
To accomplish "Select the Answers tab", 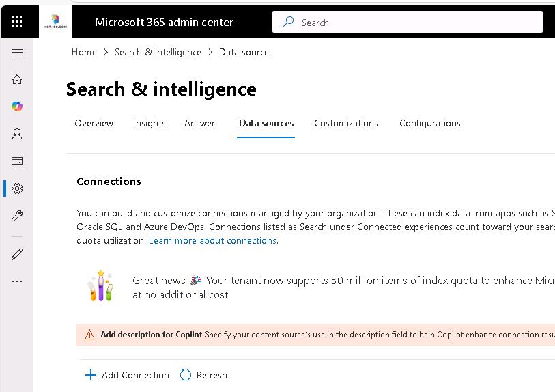I will coord(201,123).
